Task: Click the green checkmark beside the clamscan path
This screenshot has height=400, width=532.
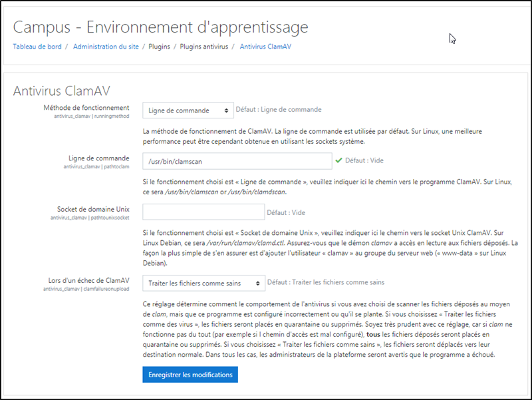Action: [x=338, y=160]
